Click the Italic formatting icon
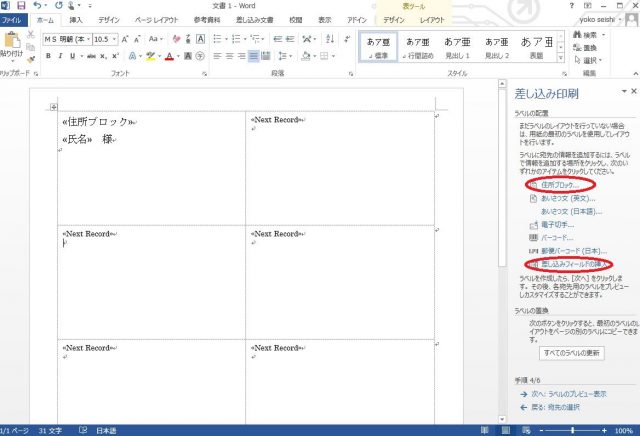 60,56
